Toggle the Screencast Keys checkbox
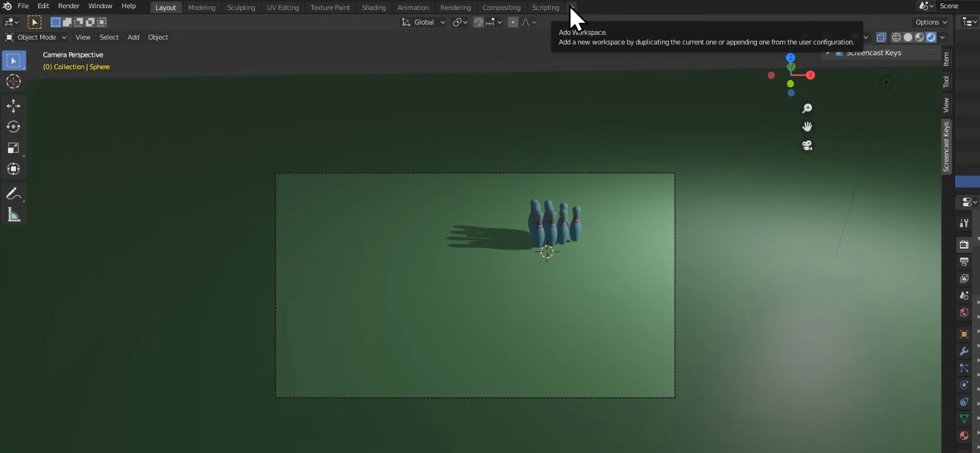Screen dimensions: 980x453 pyautogui.click(x=839, y=53)
